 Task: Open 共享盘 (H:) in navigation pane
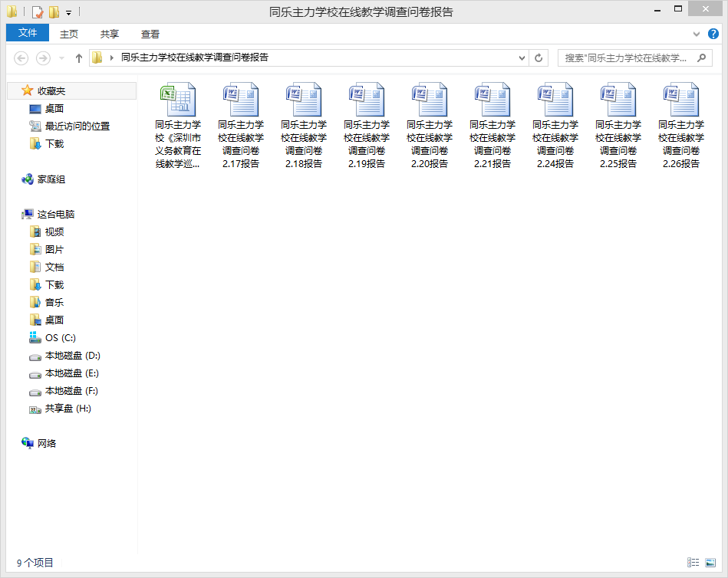(68, 409)
